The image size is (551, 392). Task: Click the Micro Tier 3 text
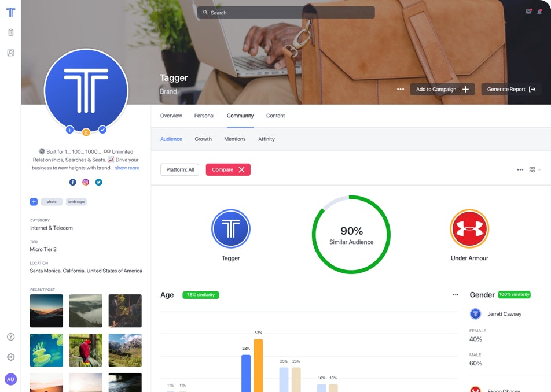click(43, 249)
